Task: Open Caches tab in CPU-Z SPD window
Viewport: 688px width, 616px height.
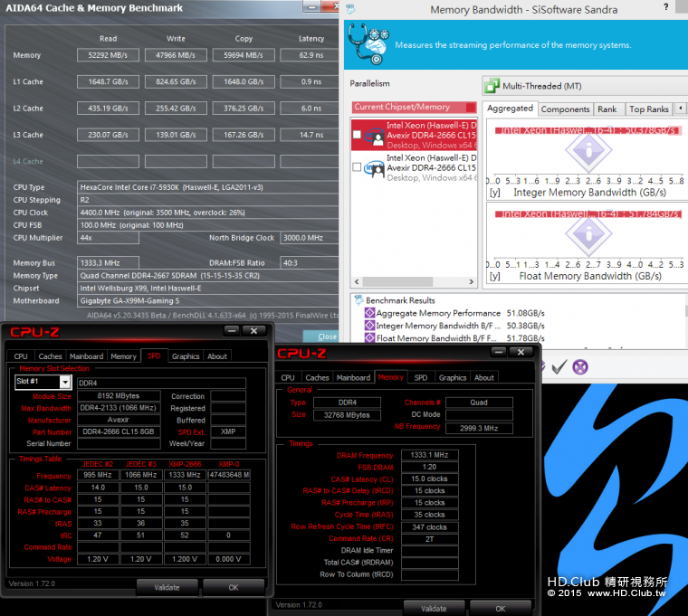Action: tap(50, 356)
